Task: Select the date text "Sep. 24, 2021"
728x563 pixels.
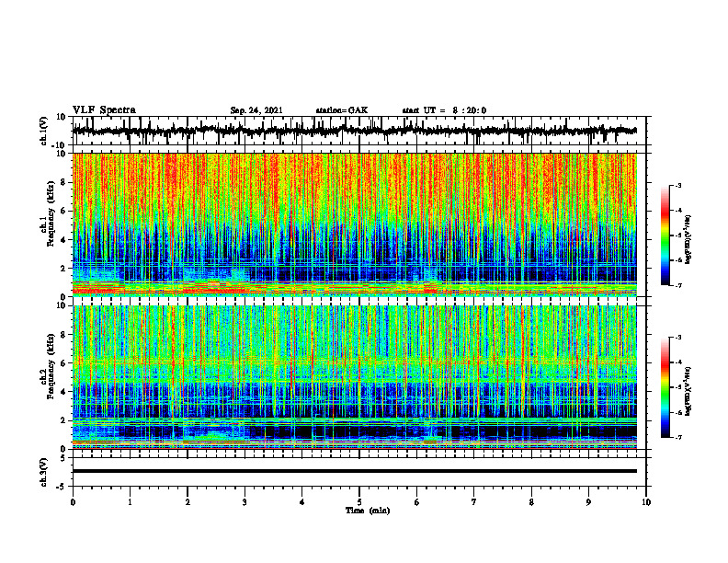Action: pos(256,110)
